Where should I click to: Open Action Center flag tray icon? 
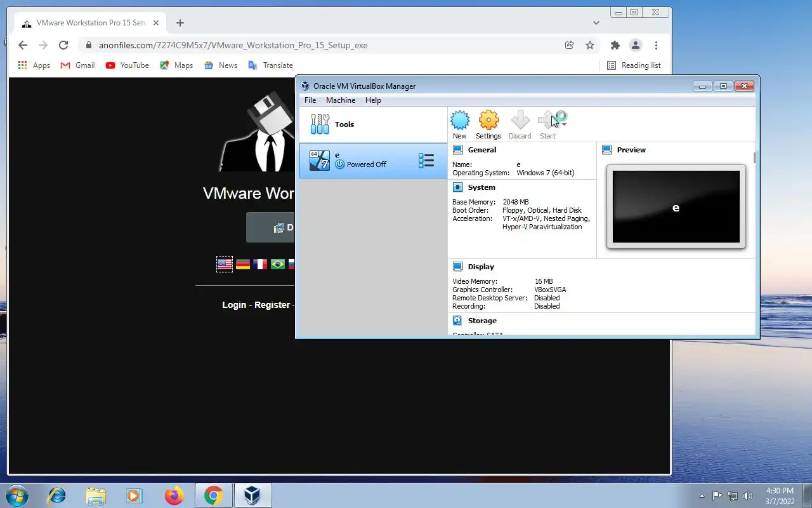pyautogui.click(x=717, y=496)
